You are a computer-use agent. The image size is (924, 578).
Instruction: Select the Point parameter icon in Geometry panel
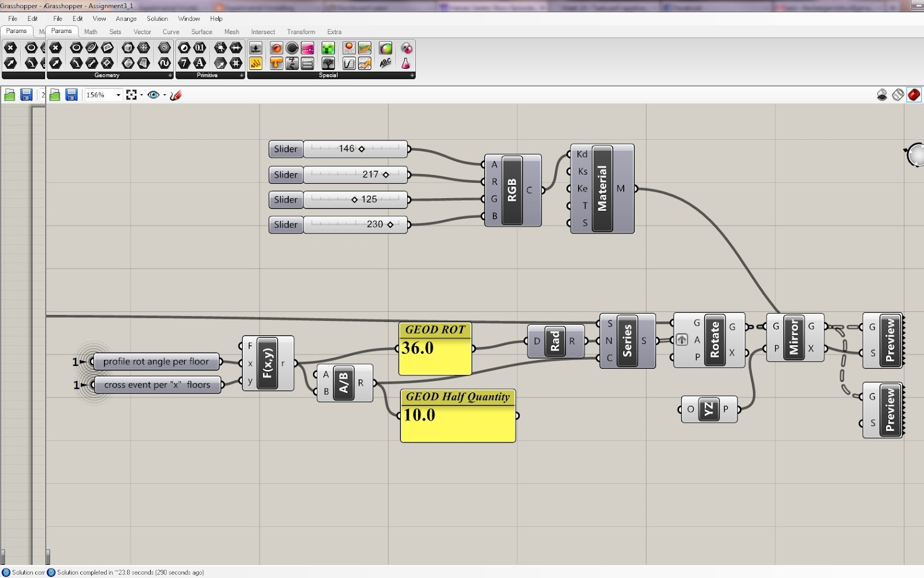click(x=55, y=47)
